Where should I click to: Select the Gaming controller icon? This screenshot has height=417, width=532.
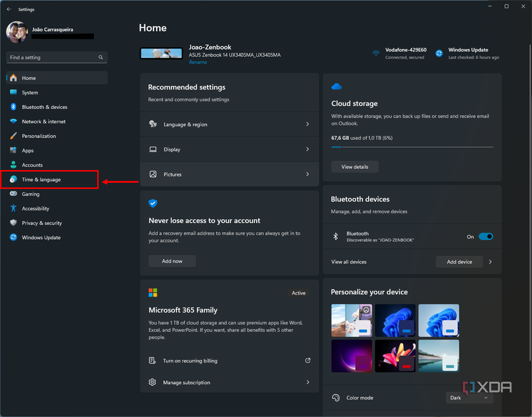[14, 194]
